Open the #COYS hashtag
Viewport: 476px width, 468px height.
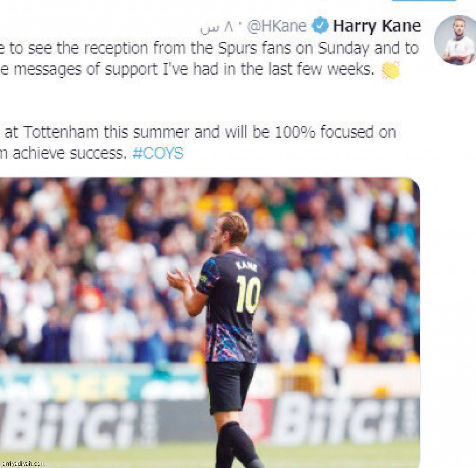(x=158, y=153)
